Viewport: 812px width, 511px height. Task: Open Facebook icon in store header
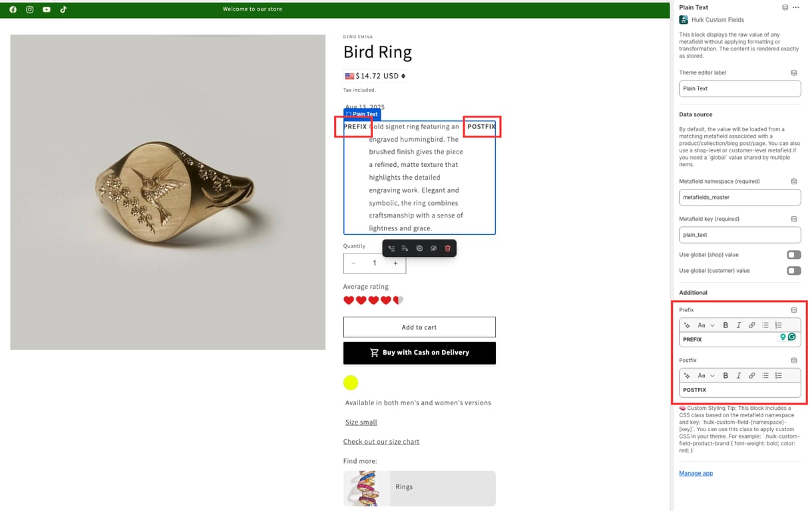click(13, 9)
